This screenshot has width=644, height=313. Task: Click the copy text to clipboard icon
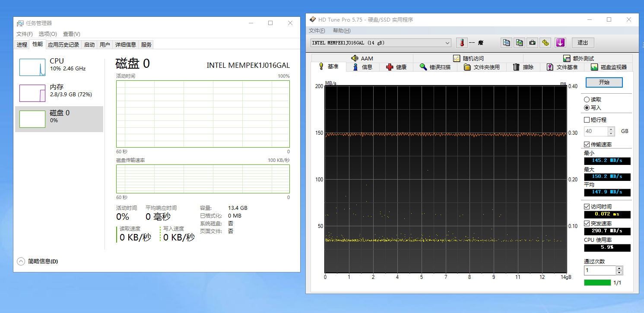(507, 43)
